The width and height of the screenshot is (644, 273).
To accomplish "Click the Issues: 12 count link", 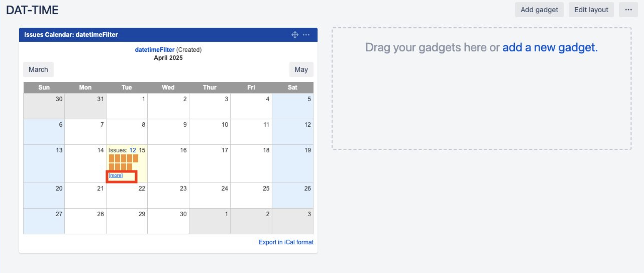I will pyautogui.click(x=132, y=150).
